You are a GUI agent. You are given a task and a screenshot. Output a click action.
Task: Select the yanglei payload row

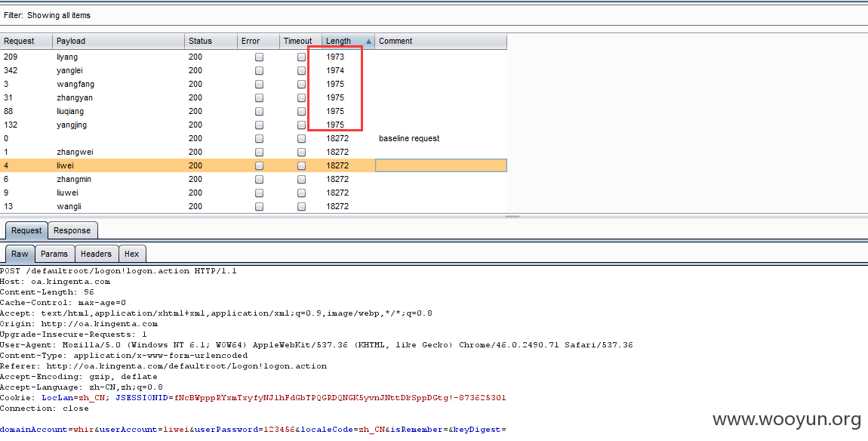253,70
